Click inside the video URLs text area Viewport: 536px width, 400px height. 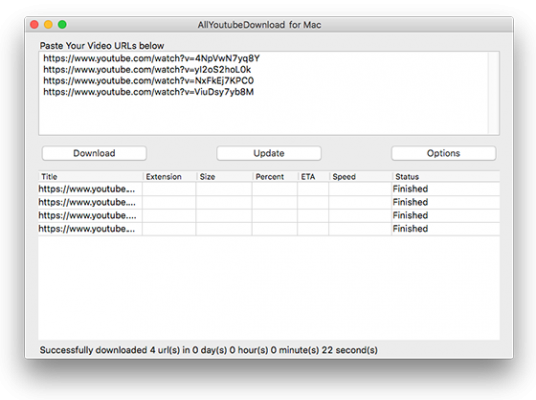pos(263,93)
